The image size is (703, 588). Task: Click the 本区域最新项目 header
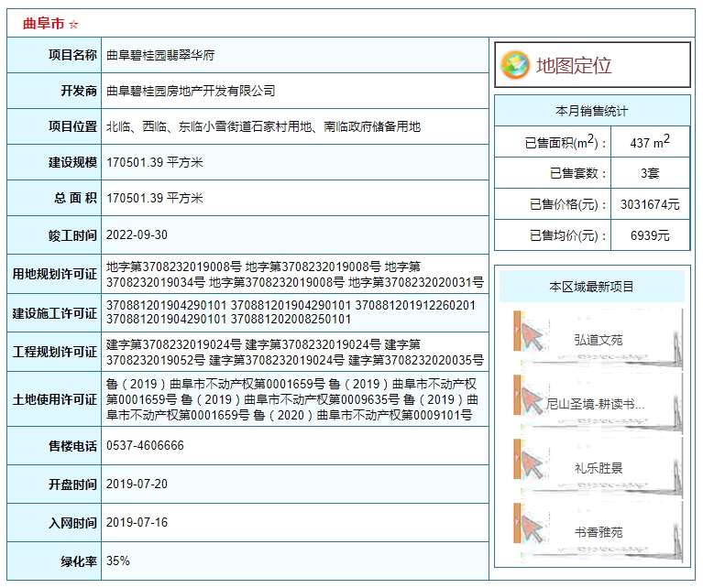pos(592,287)
